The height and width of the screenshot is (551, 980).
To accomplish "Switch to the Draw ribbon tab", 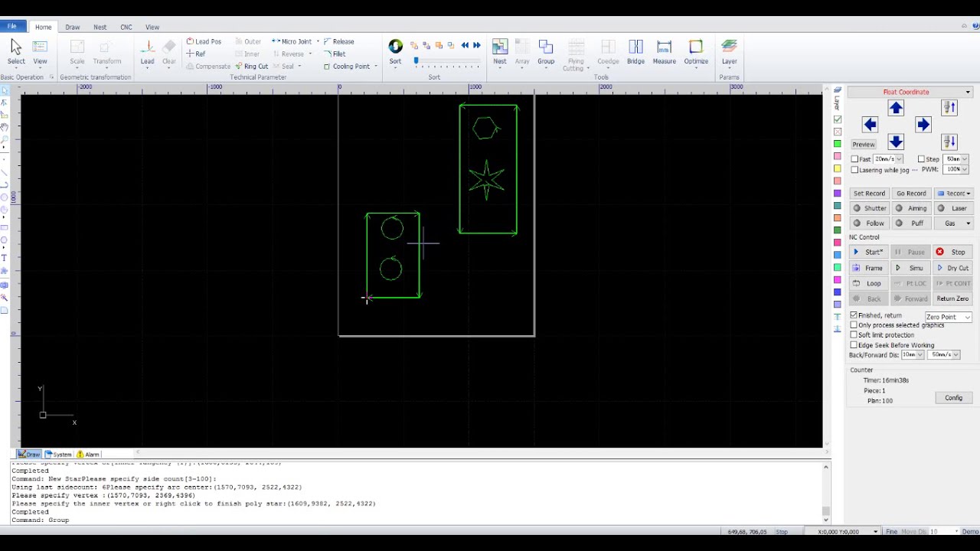I will (x=73, y=28).
